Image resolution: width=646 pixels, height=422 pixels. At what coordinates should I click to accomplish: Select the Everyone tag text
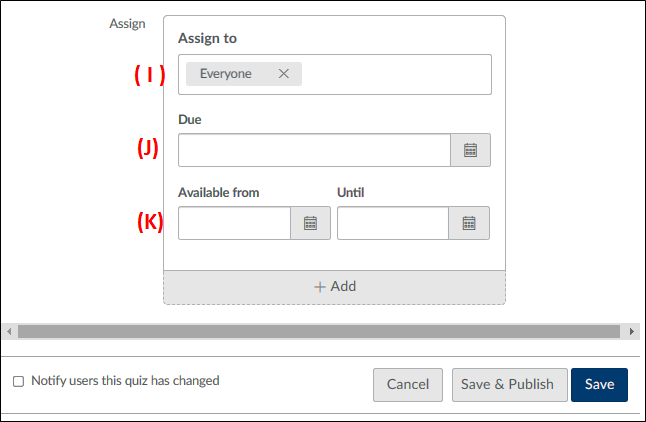(x=226, y=74)
